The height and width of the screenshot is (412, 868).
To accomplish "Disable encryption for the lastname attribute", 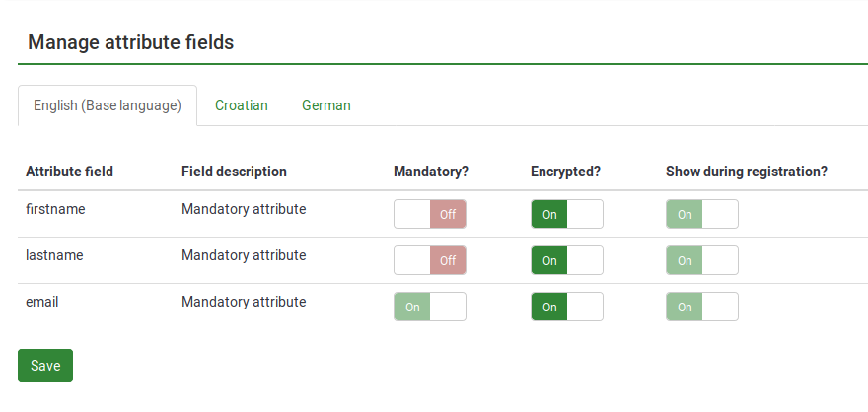I will coord(567,260).
